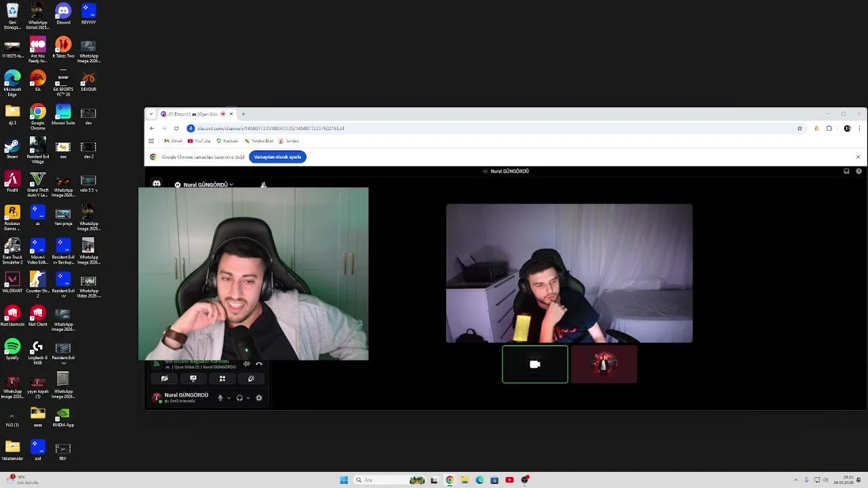The height and width of the screenshot is (488, 868).
Task: Open the Steam desktop shortcut
Action: tap(12, 149)
